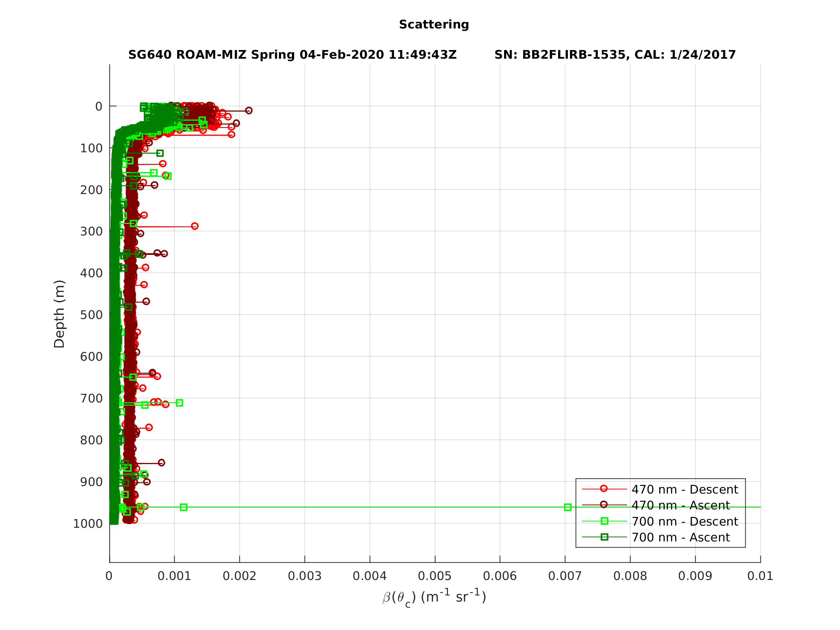Click the dark red circle near 0.0021 at surface
This screenshot has width=840, height=630.
click(x=249, y=111)
